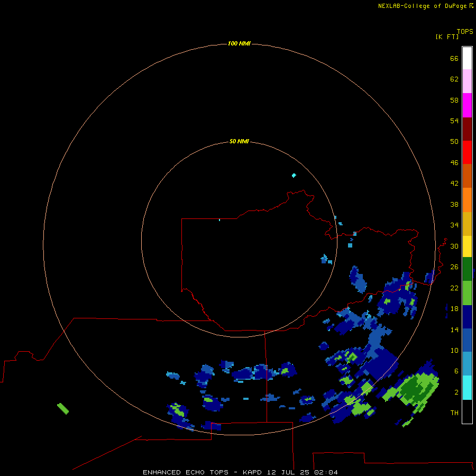Click the navy 14-18 kft legend swatch
The width and height of the screenshot is (476, 476).
467,317
